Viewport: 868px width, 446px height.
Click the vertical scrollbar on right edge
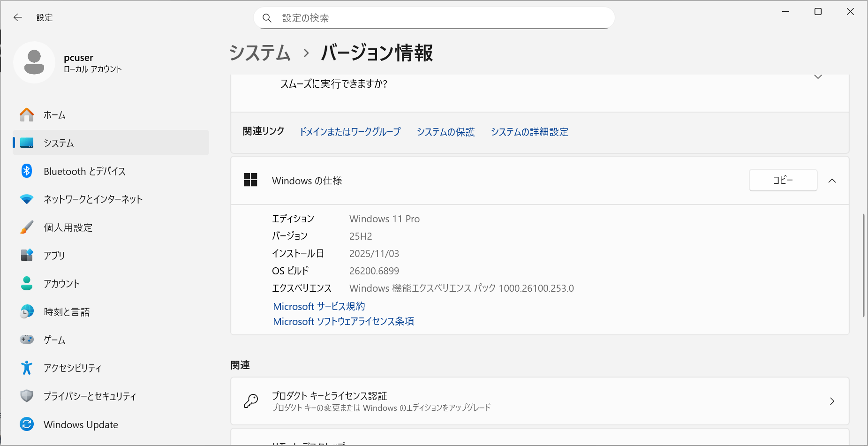point(863,265)
